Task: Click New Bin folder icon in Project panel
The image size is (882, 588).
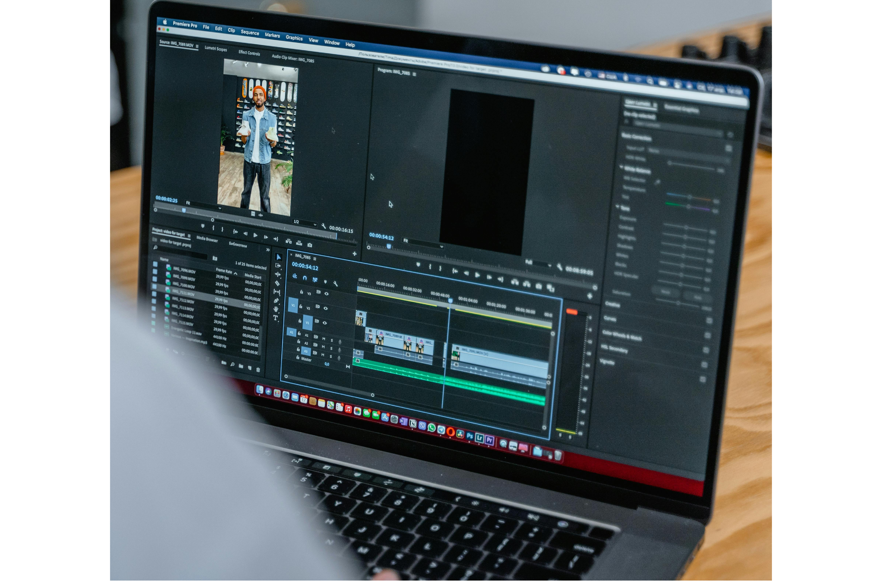Action: click(241, 366)
